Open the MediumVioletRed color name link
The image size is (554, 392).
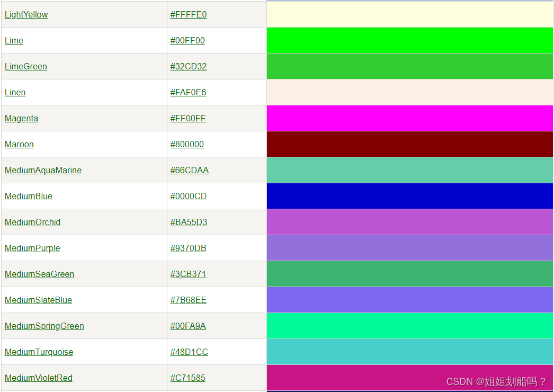pyautogui.click(x=39, y=378)
